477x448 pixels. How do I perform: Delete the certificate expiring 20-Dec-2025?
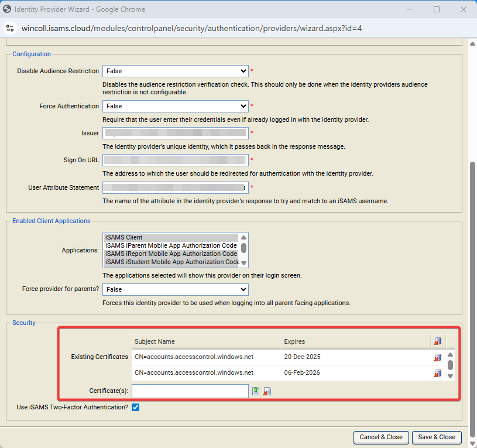[x=437, y=357]
